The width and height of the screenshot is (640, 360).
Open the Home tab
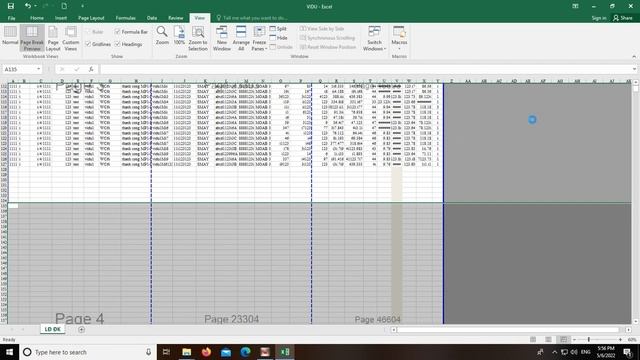[37, 18]
